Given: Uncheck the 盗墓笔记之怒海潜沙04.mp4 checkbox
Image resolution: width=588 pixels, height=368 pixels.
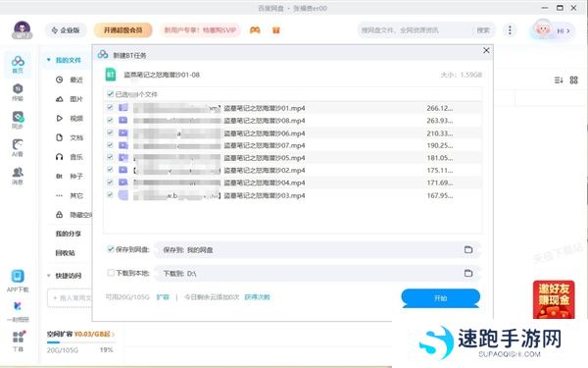Looking at the screenshot, I should tap(110, 183).
